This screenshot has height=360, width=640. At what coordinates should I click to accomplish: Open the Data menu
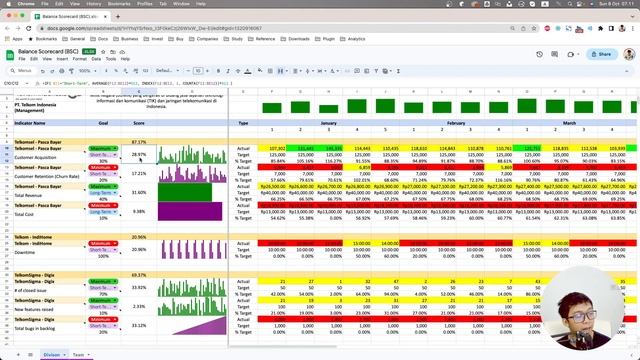(96, 59)
